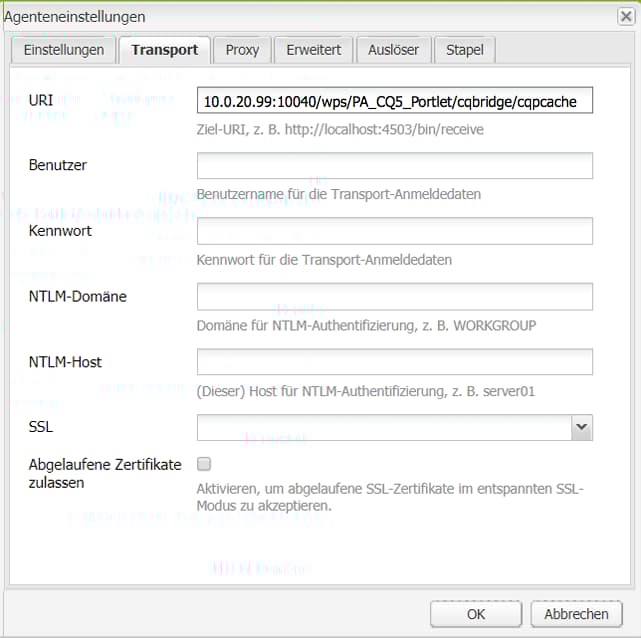
Task: Click the Benutzer label
Action: coord(58,165)
